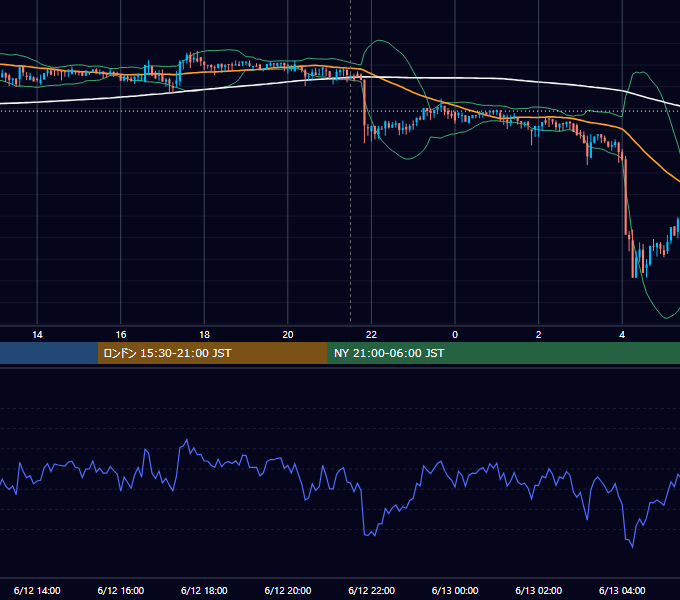This screenshot has height=600, width=680.
Task: Click hour label 2 on upper time axis
Action: click(x=539, y=335)
